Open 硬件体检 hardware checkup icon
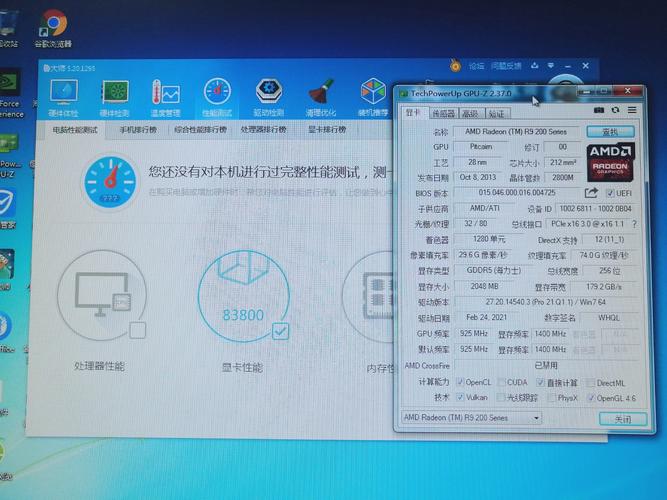 [64, 94]
